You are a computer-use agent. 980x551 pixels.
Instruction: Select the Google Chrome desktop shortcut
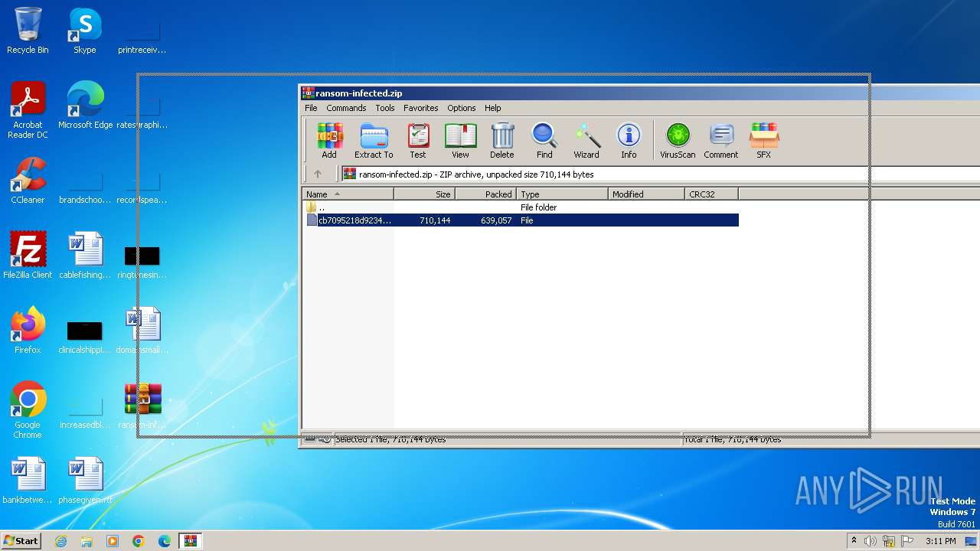pos(28,410)
